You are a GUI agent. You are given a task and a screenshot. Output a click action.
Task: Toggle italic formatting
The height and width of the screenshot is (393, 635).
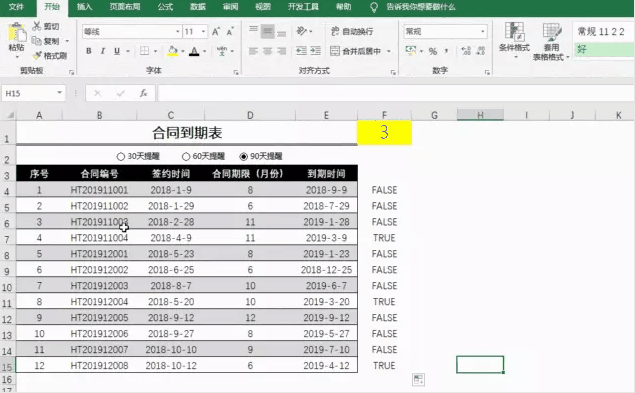[103, 51]
